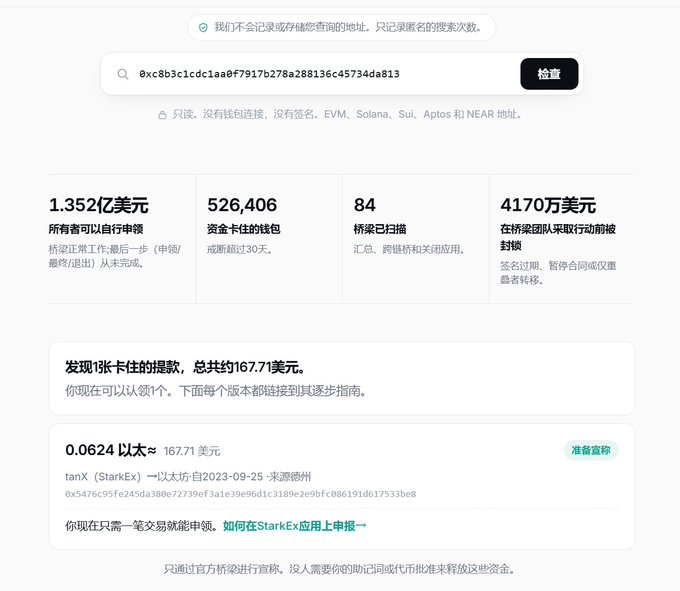Click the 只读。没有钱包连接 note text

coord(347,114)
